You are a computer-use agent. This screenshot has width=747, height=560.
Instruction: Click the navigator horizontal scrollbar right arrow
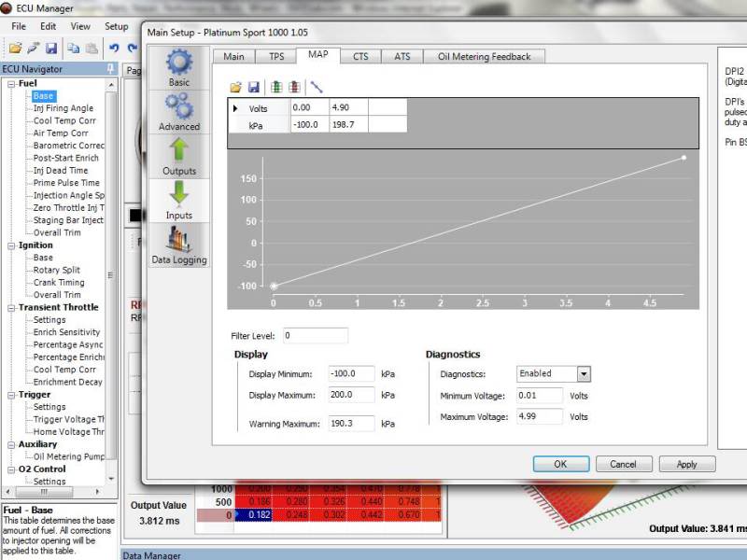click(97, 492)
